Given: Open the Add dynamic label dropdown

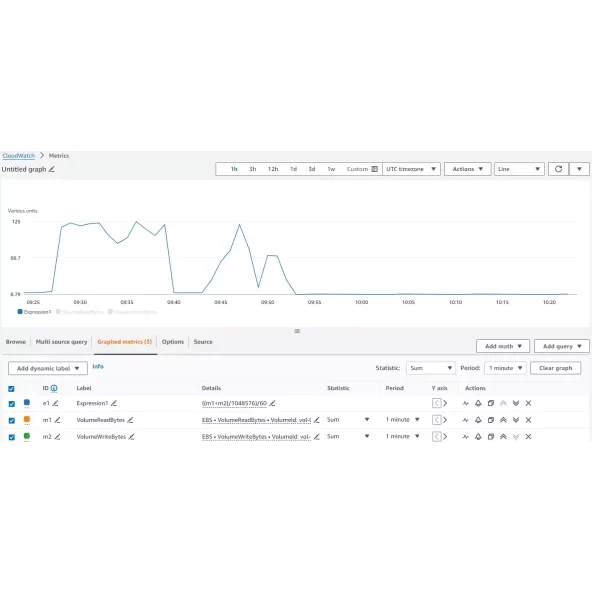Looking at the screenshot, I should (x=48, y=368).
